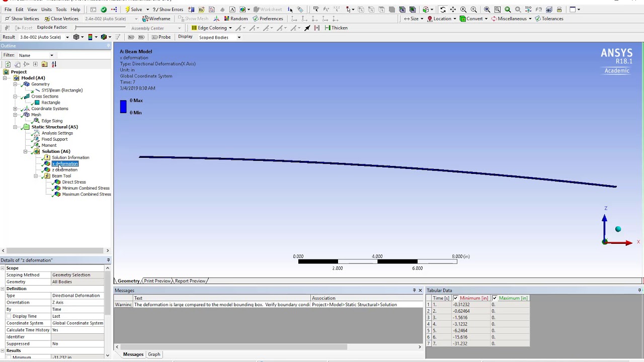This screenshot has height=362, width=644.
Task: Click the outline refresh tree icon
Action: (8, 64)
